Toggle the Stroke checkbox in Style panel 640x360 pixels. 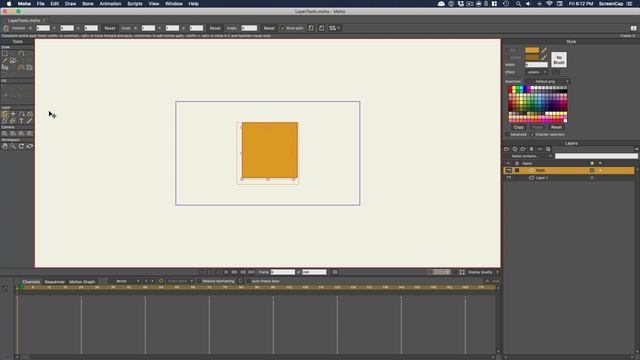(x=507, y=58)
